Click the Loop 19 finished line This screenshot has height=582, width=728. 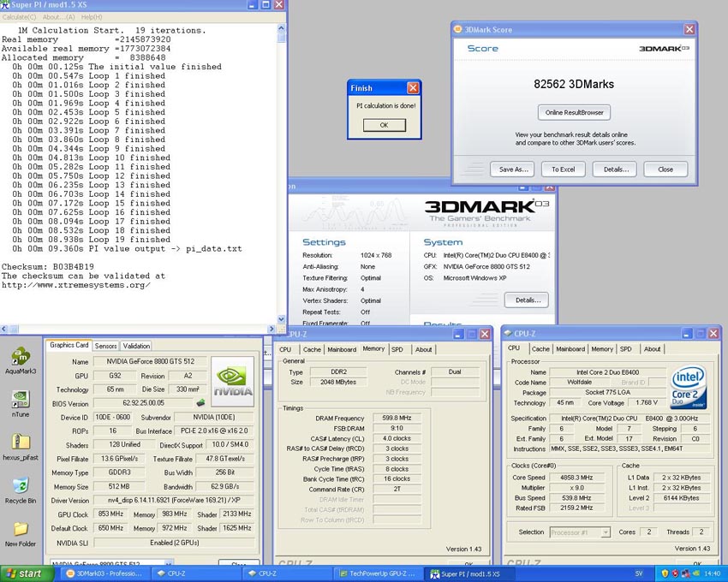click(x=91, y=240)
